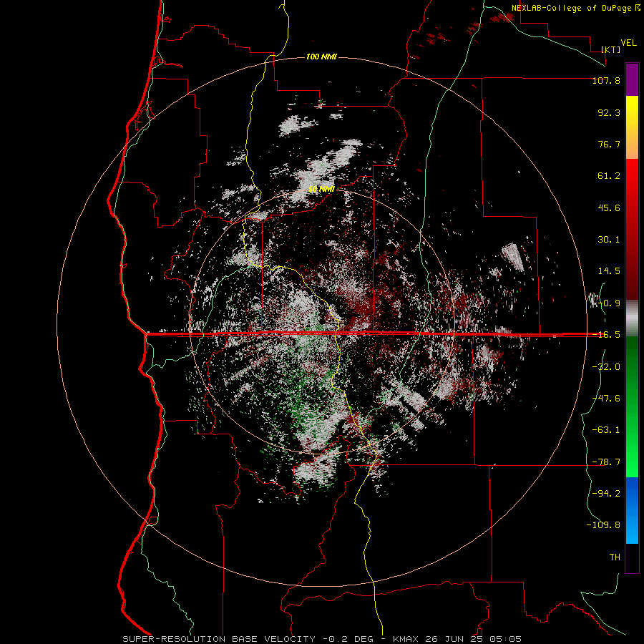
Task: Select the 76.7 legend value
Action: (609, 144)
